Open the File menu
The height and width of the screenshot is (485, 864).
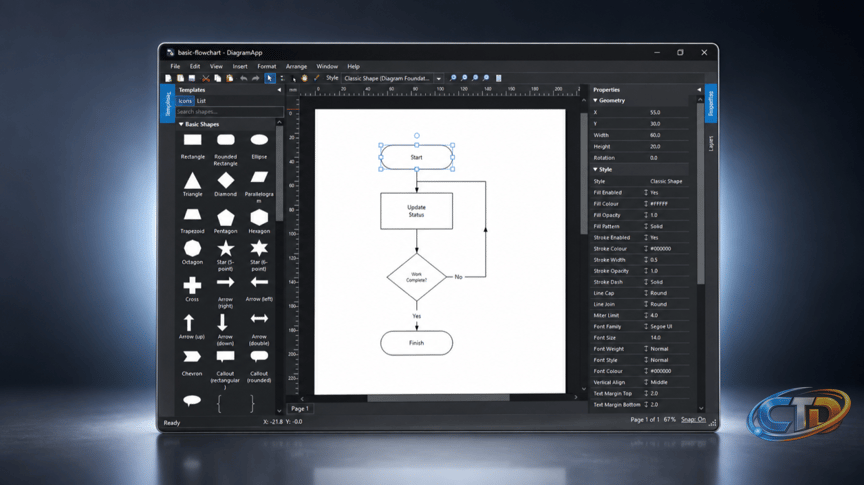coord(175,66)
